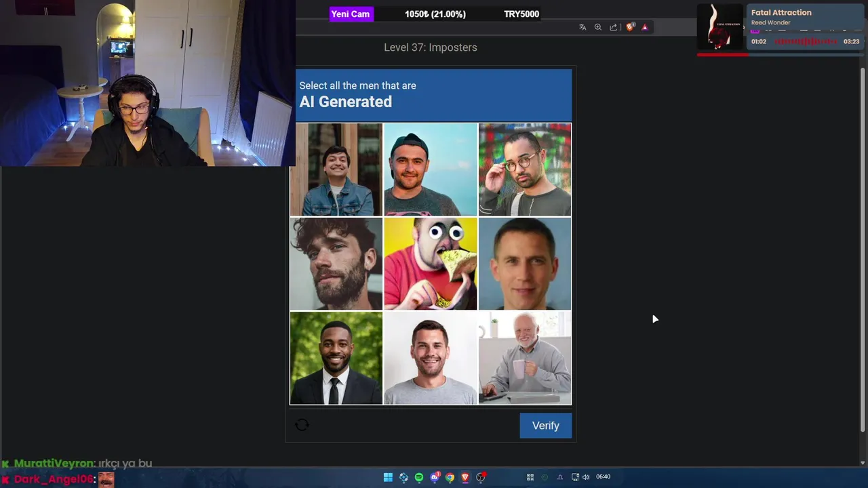Seek within the red song waveform
The width and height of the screenshot is (868, 488).
pyautogui.click(x=806, y=41)
